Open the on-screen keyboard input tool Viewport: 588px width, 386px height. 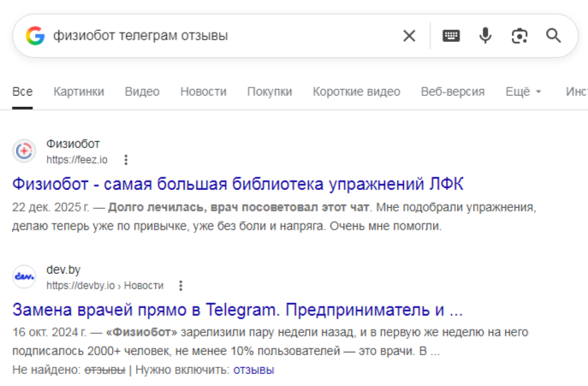(451, 36)
